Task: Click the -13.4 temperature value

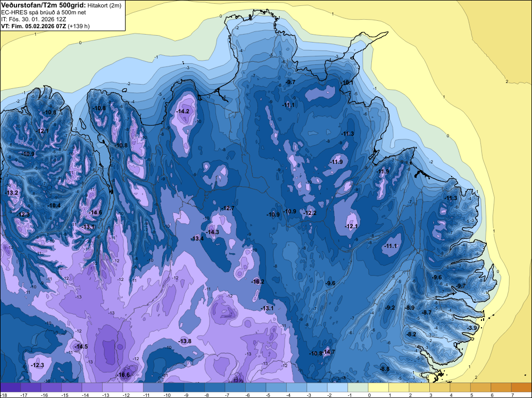Action: pos(197,238)
